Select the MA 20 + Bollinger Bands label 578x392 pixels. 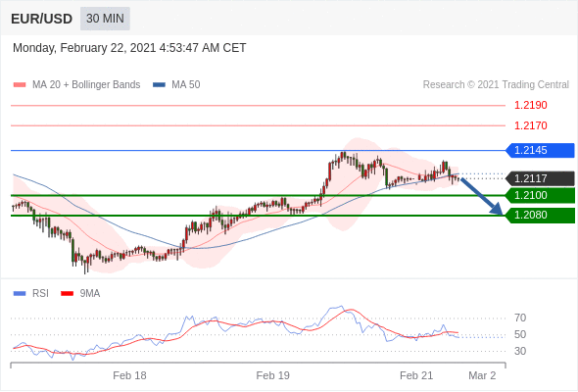coord(86,85)
